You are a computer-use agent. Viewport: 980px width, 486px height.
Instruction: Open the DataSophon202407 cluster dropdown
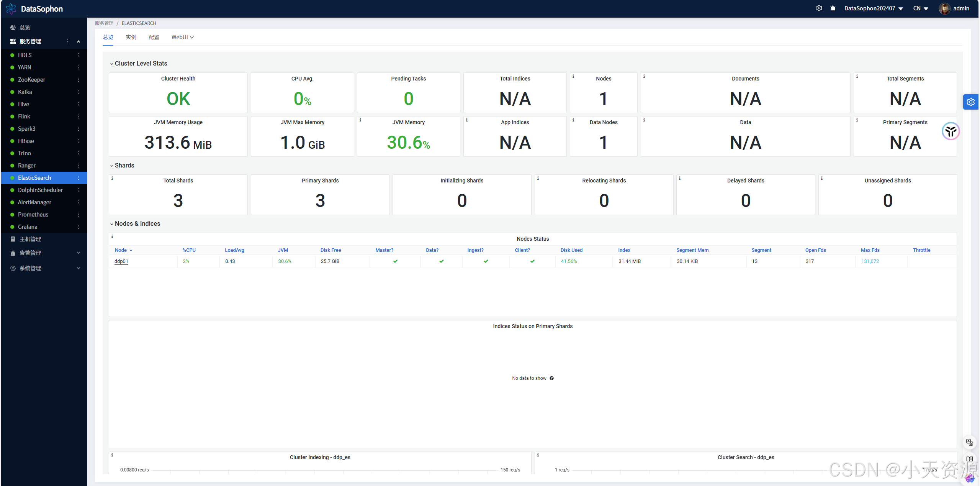[874, 8]
